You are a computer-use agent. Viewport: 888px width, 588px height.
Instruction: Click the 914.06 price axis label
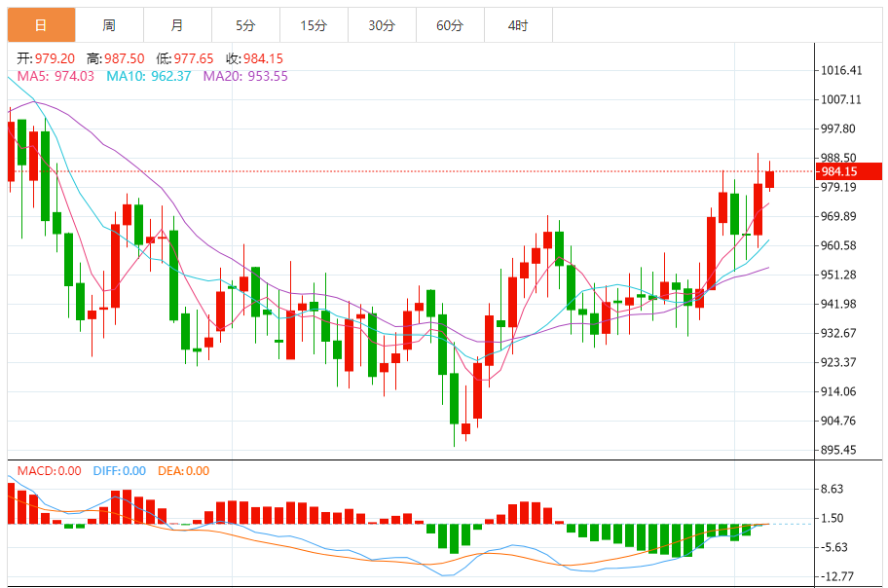pos(838,392)
